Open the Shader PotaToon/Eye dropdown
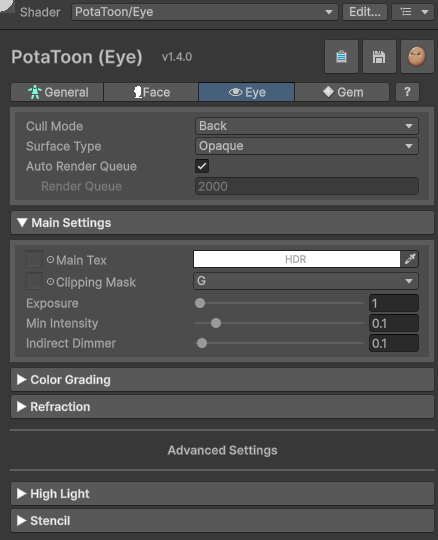The image size is (438, 540). [x=205, y=12]
